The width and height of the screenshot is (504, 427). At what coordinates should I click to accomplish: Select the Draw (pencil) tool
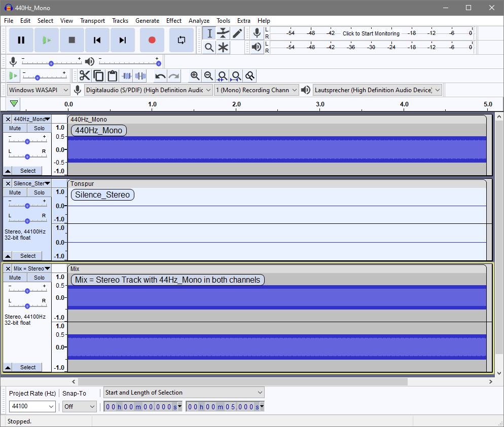pos(237,33)
